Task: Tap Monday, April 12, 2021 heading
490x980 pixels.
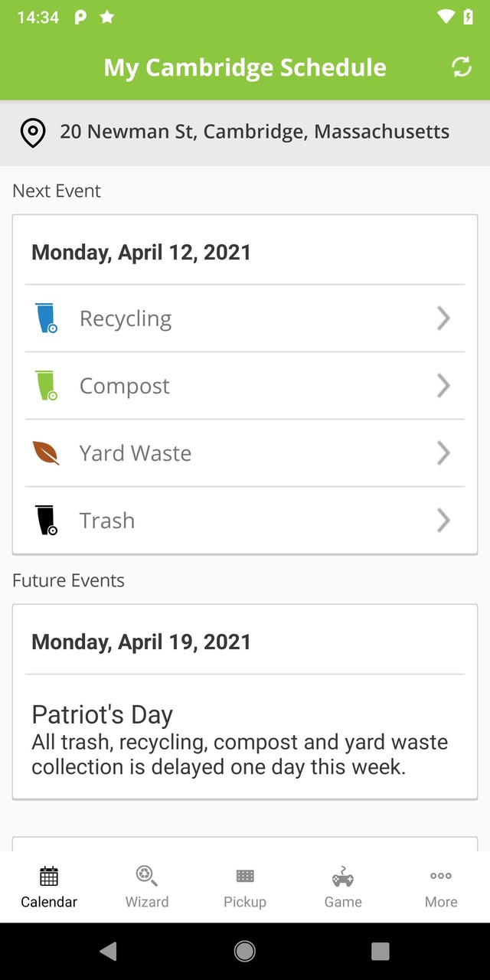Action: pos(141,252)
